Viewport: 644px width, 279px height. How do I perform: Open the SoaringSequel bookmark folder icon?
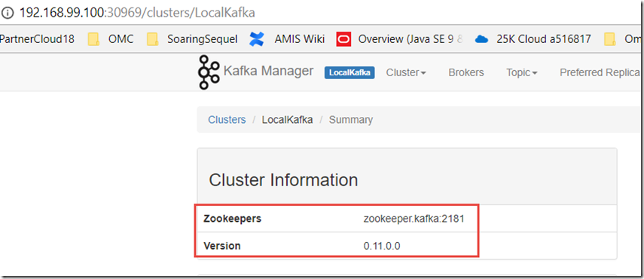(153, 39)
